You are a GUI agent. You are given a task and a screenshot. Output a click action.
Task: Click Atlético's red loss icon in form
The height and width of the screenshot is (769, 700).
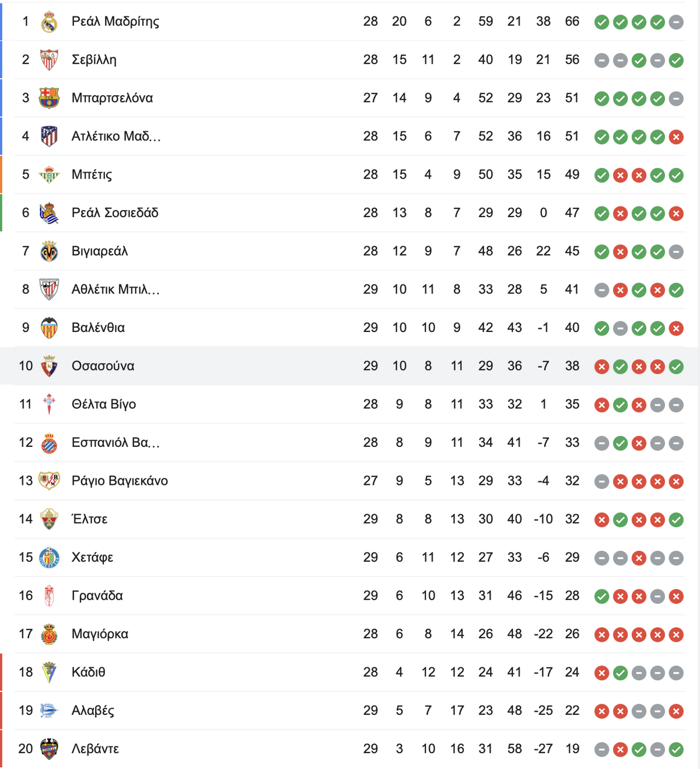pos(676,137)
